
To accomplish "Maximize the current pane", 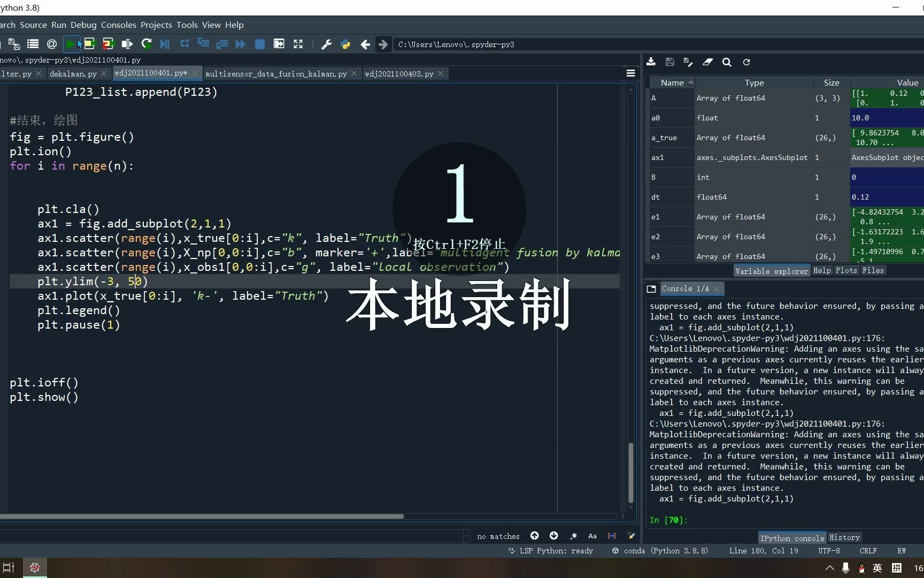I will pyautogui.click(x=279, y=44).
